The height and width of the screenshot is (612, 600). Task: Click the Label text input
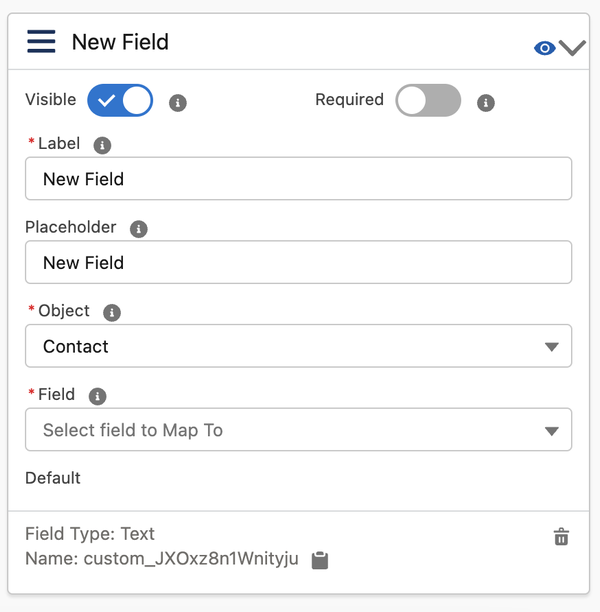[298, 179]
